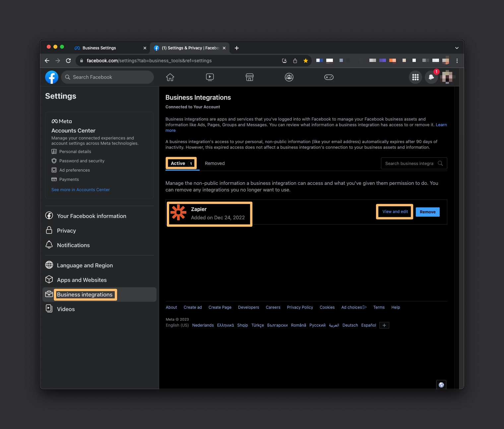Open the Groups icon
Viewport: 504px width, 429px height.
pyautogui.click(x=289, y=77)
